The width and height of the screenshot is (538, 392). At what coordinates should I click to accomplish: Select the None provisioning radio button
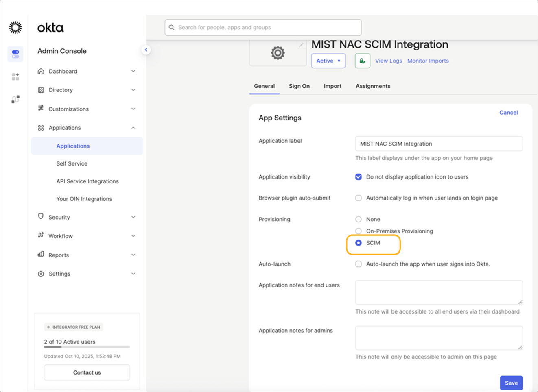coord(359,219)
